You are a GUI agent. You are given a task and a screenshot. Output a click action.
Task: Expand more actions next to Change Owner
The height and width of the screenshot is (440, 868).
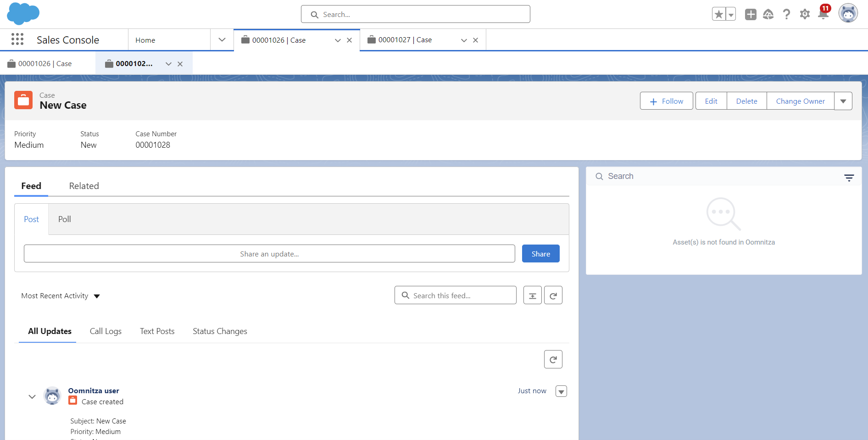(843, 101)
